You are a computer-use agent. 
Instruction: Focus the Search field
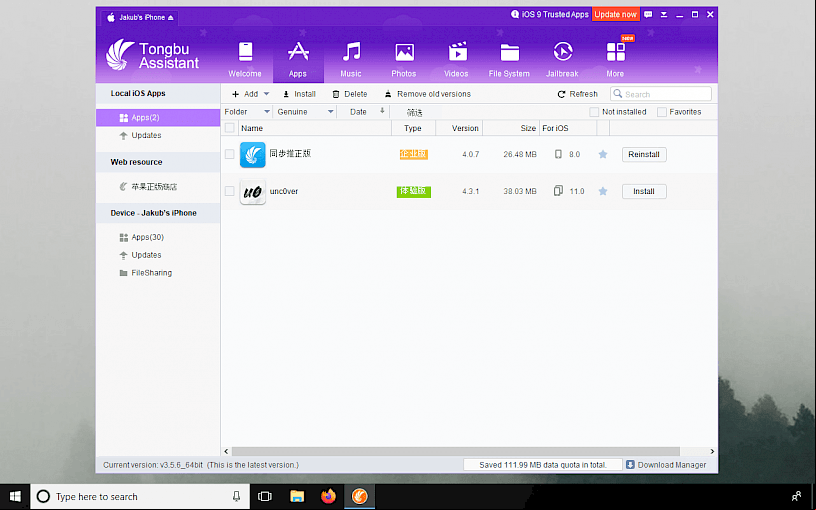point(661,94)
